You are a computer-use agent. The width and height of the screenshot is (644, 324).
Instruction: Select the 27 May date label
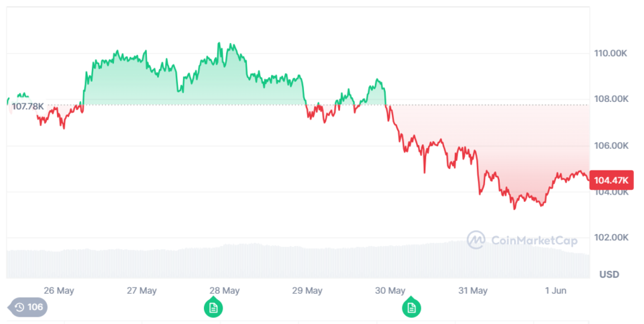click(x=142, y=290)
